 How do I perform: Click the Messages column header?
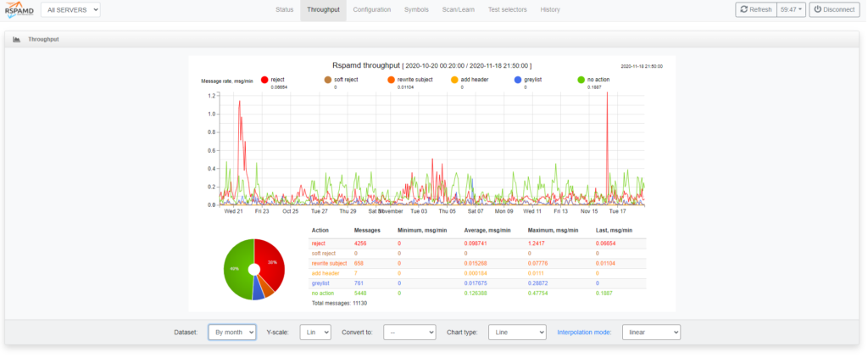point(366,230)
